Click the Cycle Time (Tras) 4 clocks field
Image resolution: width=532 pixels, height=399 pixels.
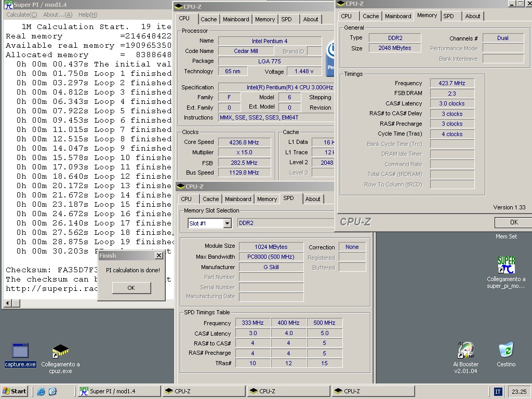point(452,134)
